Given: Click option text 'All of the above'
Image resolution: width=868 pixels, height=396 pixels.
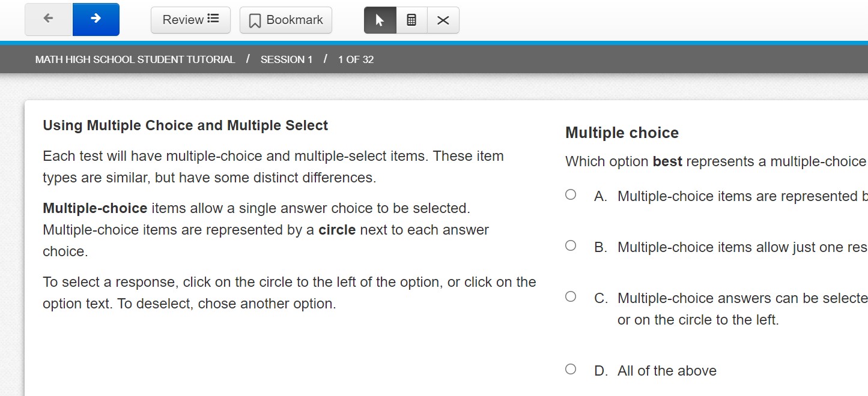Looking at the screenshot, I should pos(667,371).
